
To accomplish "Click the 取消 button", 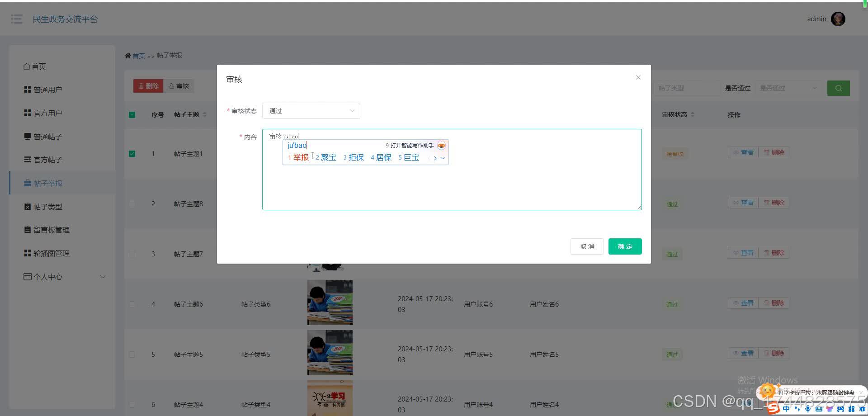I will pyautogui.click(x=587, y=246).
